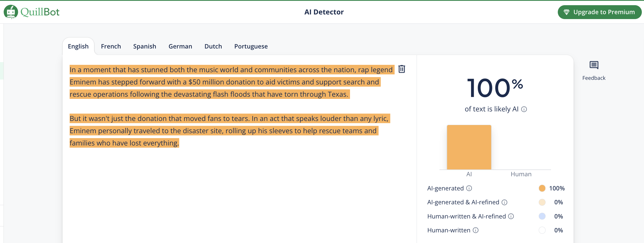
Task: Click the blue Human-written & AI-refined dot
Action: [x=542, y=216]
